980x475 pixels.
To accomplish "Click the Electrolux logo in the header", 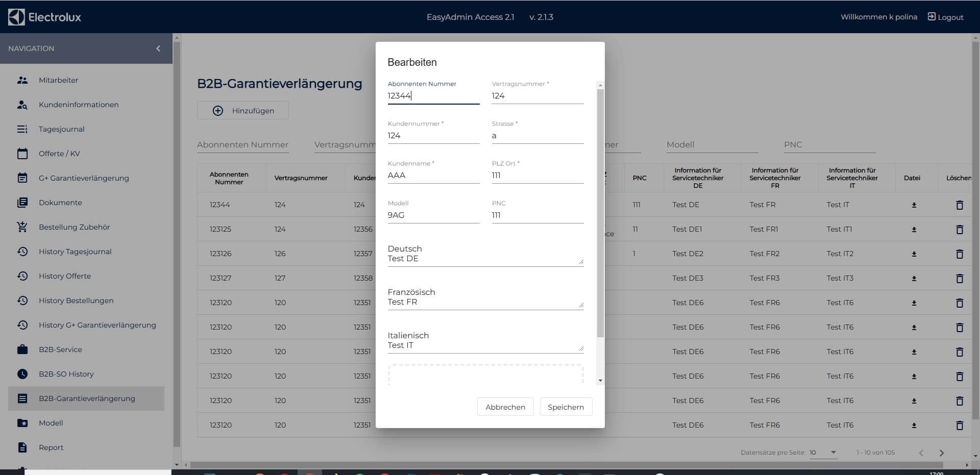I will 45,17.
